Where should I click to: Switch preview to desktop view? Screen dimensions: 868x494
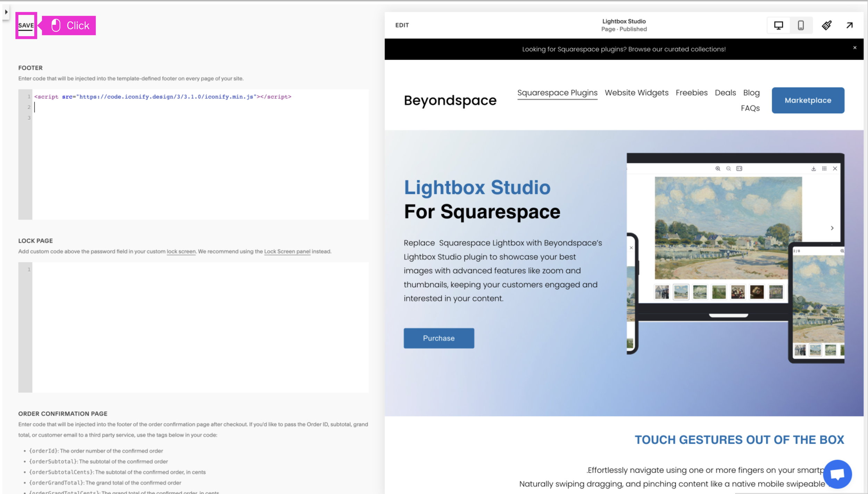click(x=778, y=25)
